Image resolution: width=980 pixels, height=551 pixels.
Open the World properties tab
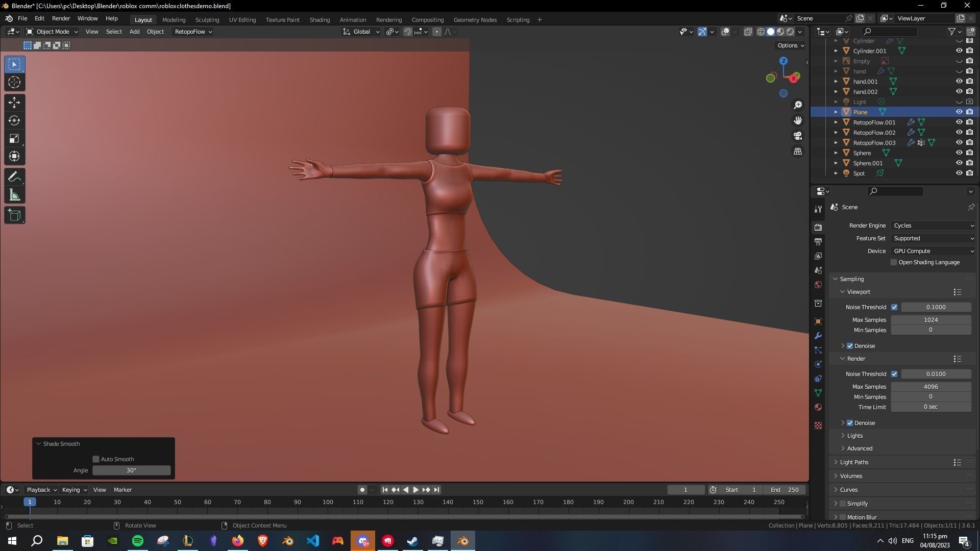pyautogui.click(x=818, y=285)
